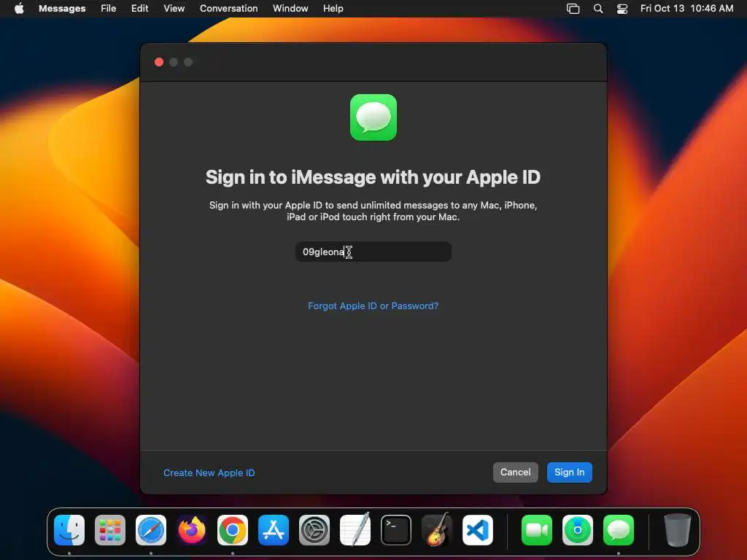
Task: Open the Messages menu
Action: [x=62, y=8]
